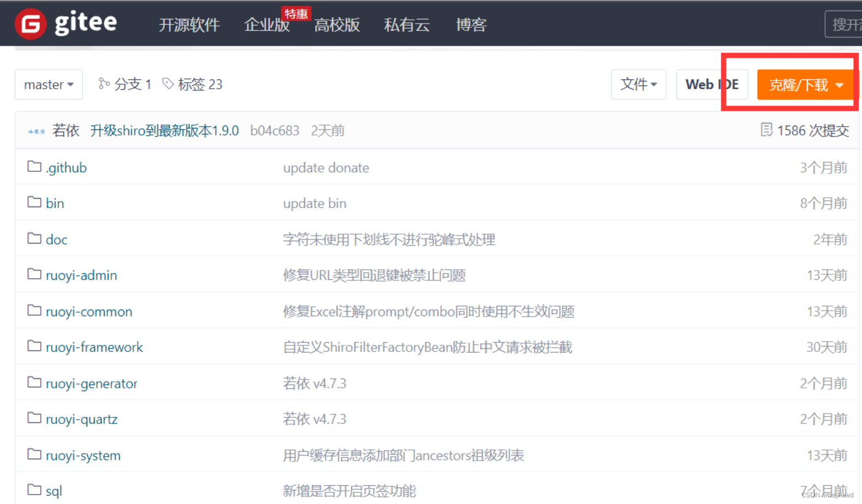Click the 2年前 timestamp for doc
862x504 pixels.
pyautogui.click(x=830, y=240)
